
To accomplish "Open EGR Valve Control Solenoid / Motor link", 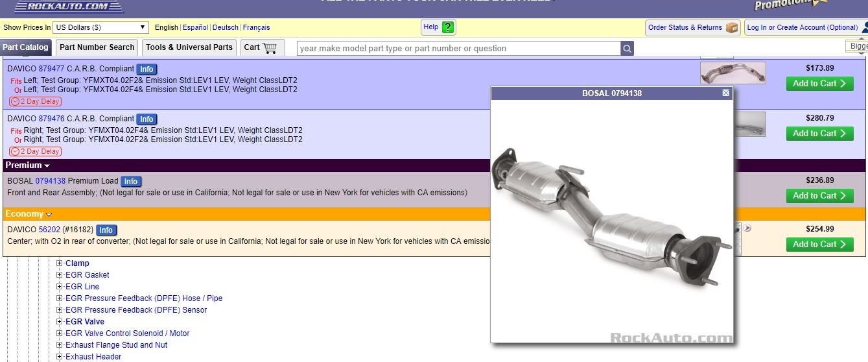I will pos(128,333).
